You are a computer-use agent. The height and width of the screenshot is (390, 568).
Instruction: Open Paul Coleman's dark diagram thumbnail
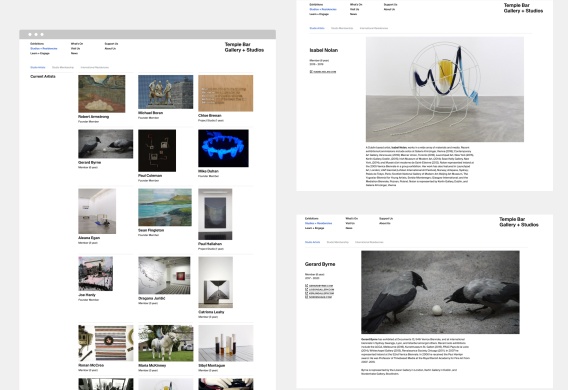coord(157,151)
